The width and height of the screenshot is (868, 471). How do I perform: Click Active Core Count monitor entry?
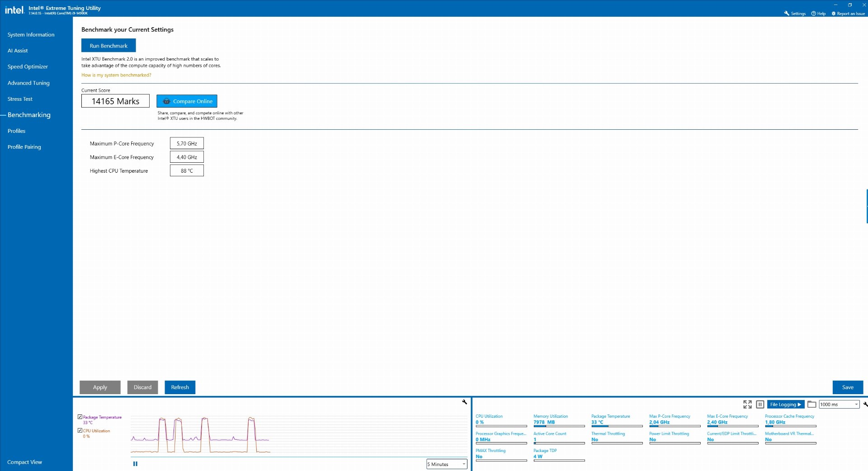click(x=559, y=437)
